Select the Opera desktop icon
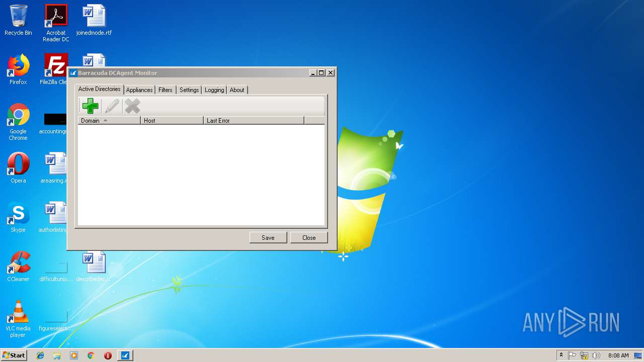 point(18,167)
